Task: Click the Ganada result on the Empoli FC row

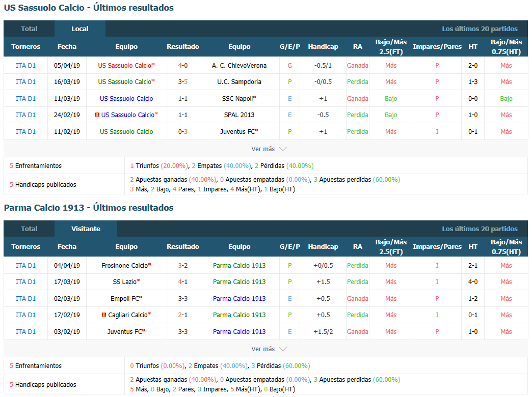Action: click(x=358, y=299)
